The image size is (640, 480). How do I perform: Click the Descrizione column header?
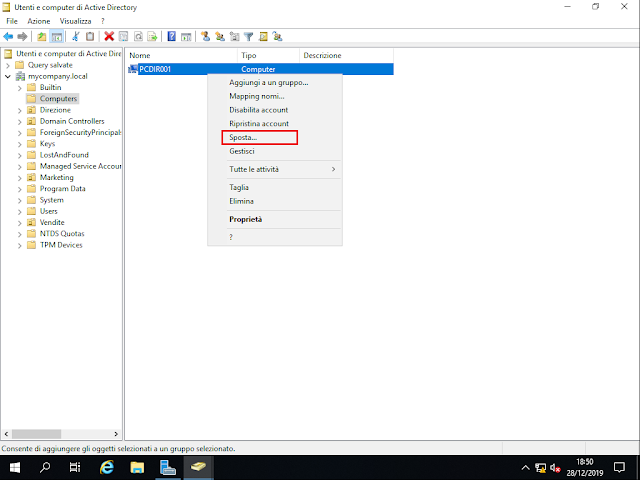[x=346, y=56]
